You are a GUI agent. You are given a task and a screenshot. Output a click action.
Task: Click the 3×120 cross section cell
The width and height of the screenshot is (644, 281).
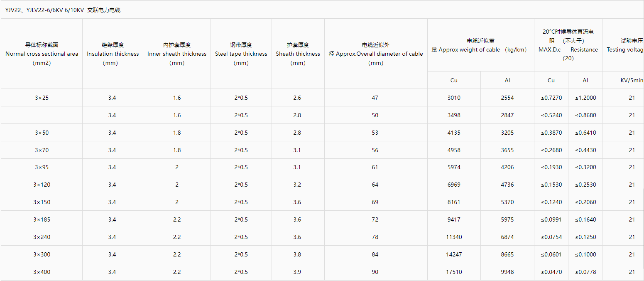(x=42, y=185)
